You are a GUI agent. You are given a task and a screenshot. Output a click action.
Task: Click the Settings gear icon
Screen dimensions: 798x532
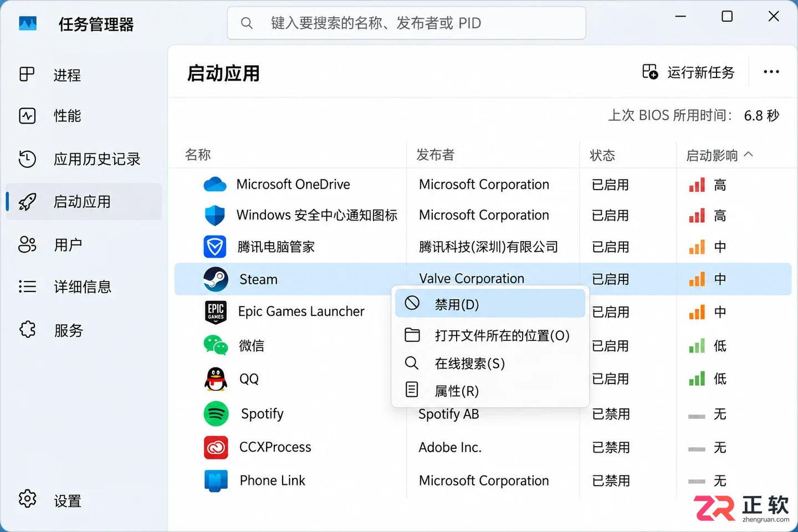tap(27, 499)
